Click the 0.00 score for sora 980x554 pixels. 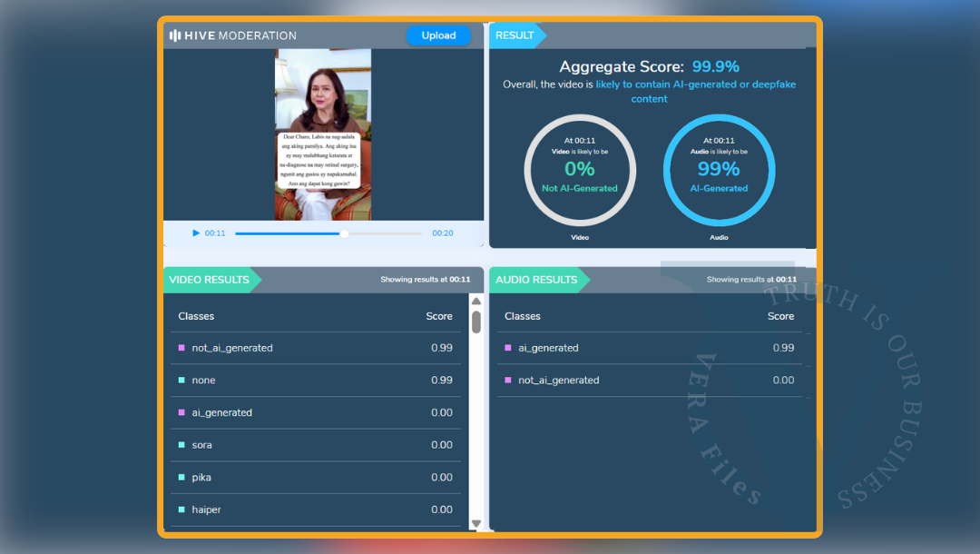(x=442, y=445)
